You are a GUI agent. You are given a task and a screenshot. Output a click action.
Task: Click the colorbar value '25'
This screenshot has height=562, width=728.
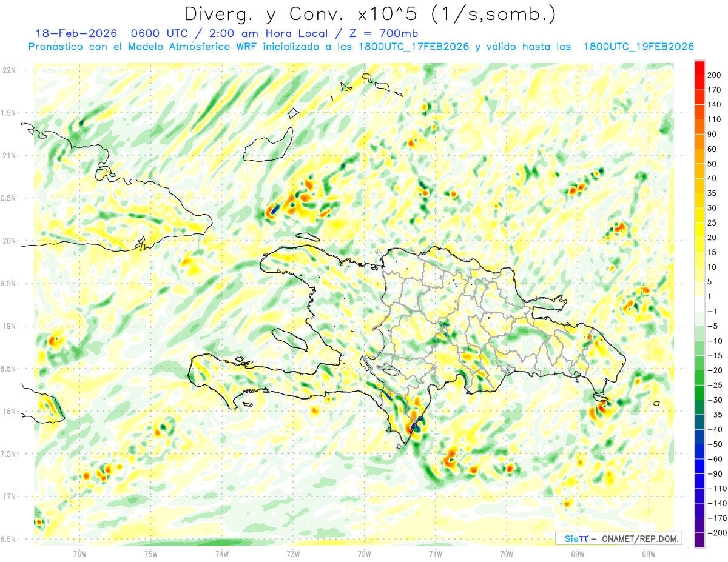(712, 223)
